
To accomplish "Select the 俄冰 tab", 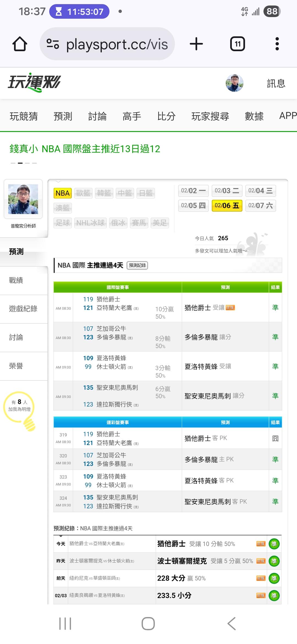I will 118,223.
